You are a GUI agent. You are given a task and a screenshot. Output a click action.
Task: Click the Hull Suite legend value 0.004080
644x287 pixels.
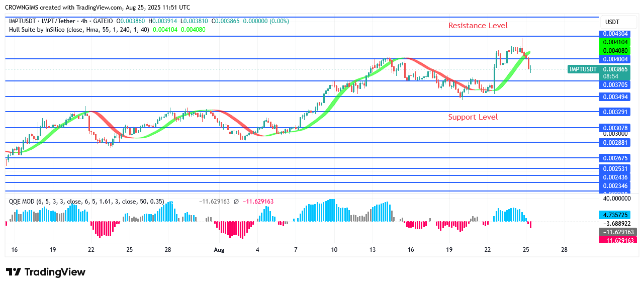click(193, 30)
